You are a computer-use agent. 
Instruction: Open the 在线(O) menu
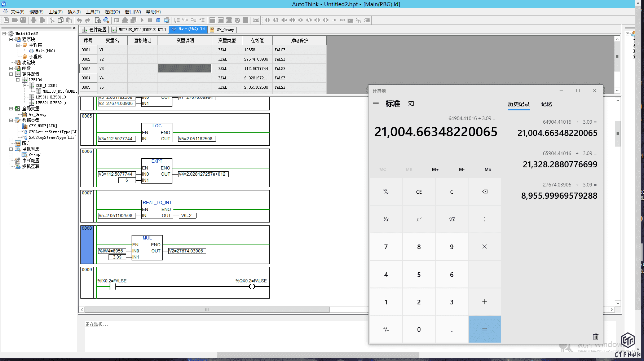(x=112, y=12)
